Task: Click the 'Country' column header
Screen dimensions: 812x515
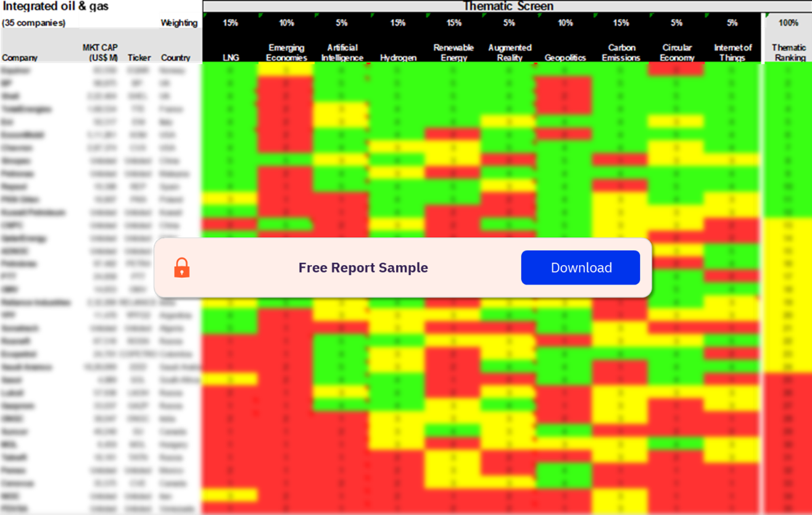Action: point(176,57)
